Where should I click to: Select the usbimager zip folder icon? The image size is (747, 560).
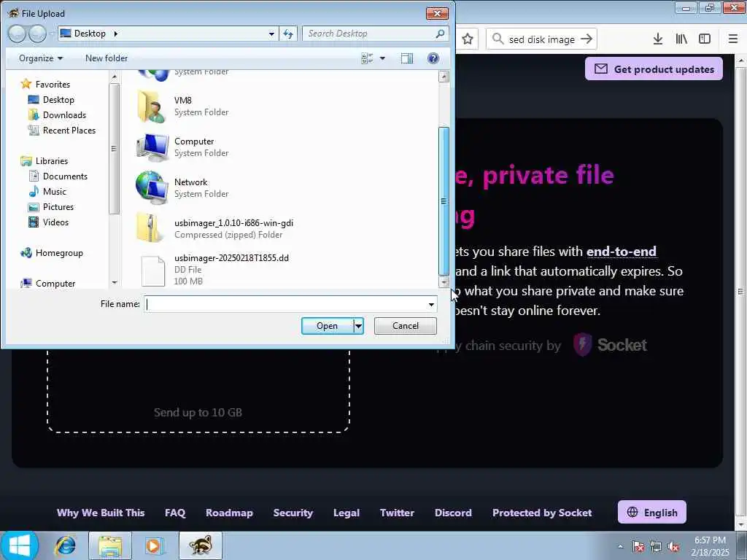(150, 228)
